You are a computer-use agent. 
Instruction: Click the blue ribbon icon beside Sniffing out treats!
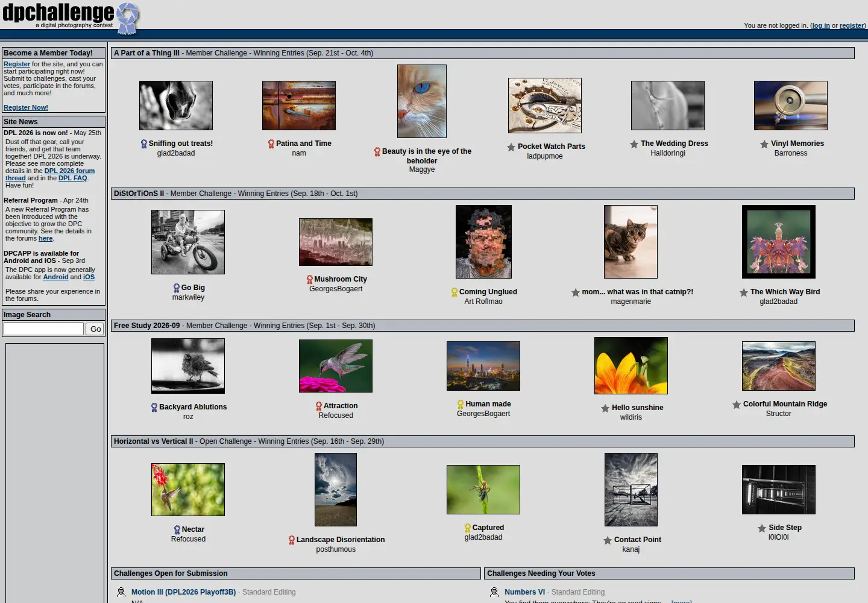point(143,144)
